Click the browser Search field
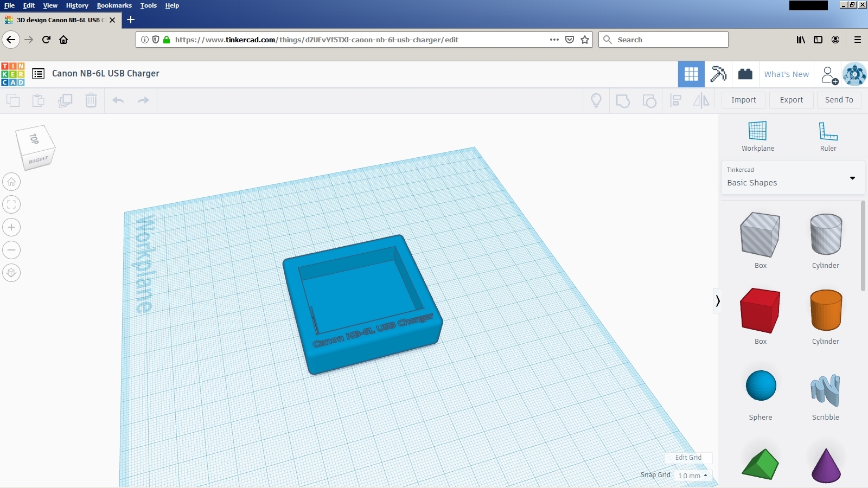This screenshot has height=488, width=868. coord(663,40)
